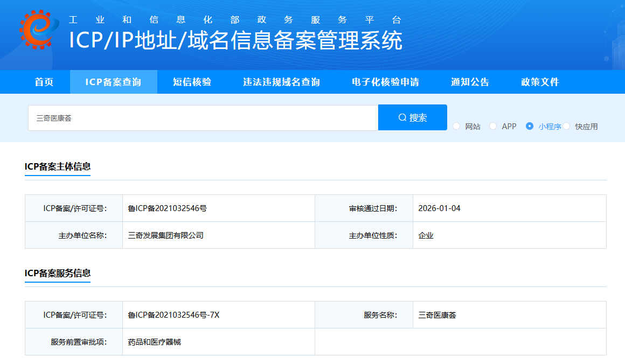Stay on the ICP备案查询 tab
This screenshot has height=364, width=625.
113,81
